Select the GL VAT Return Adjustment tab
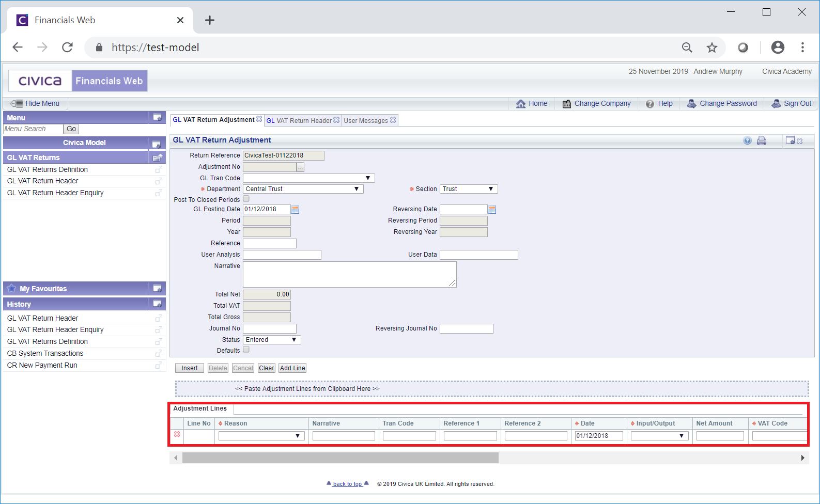The image size is (820, 504). [213, 120]
